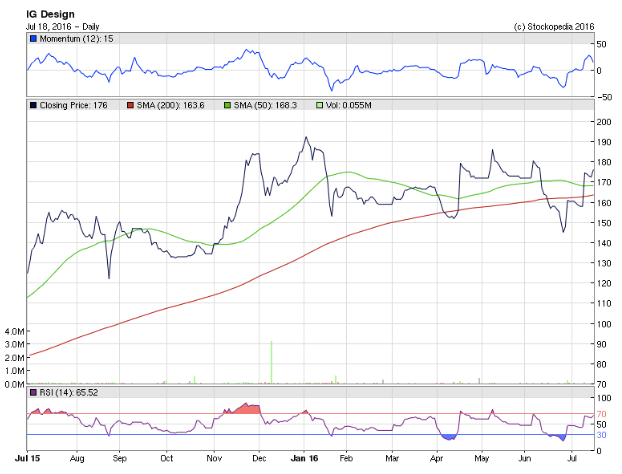Click the 'Dec' x-axis label
The width and height of the screenshot is (622, 474).
coord(259,459)
